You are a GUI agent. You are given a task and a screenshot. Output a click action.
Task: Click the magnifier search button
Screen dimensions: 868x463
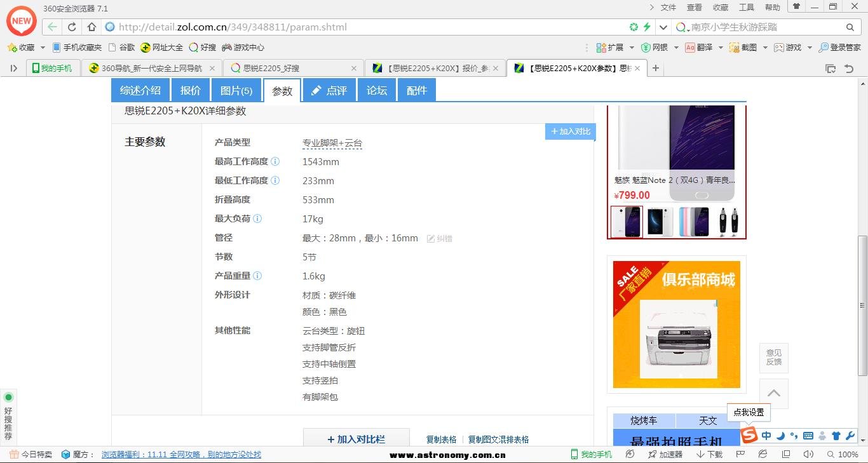[x=850, y=27]
